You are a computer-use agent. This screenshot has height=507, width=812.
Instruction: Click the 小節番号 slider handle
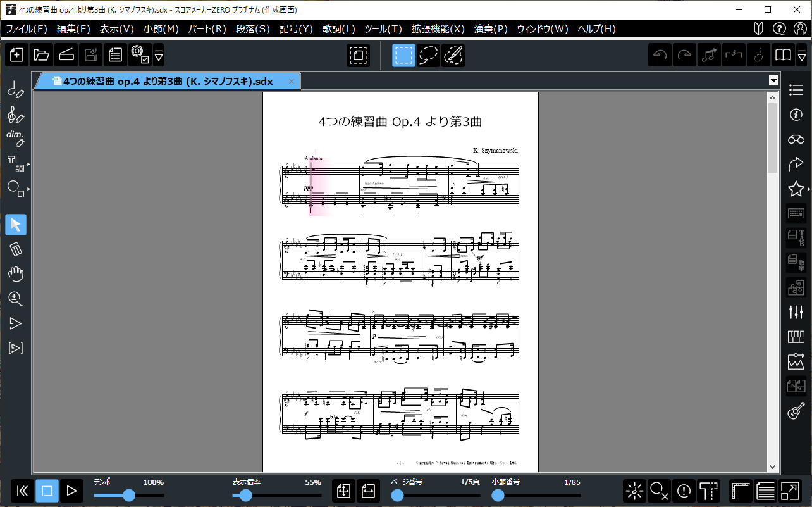pos(498,495)
